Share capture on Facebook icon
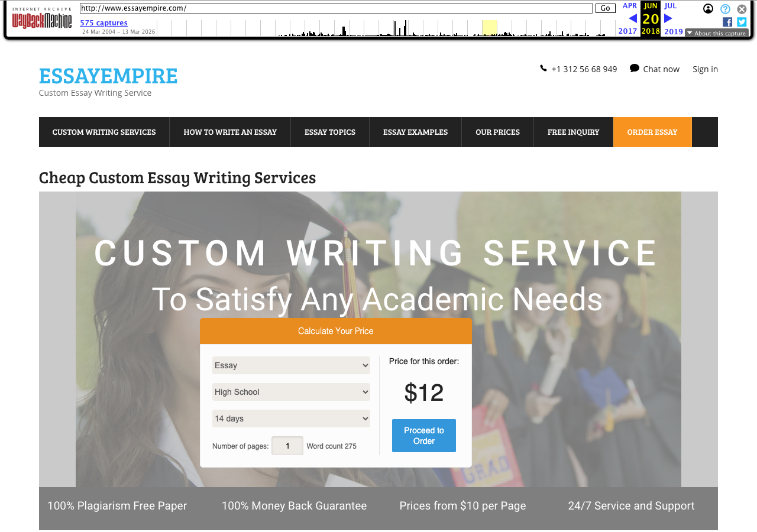The height and width of the screenshot is (532, 757). coord(727,22)
